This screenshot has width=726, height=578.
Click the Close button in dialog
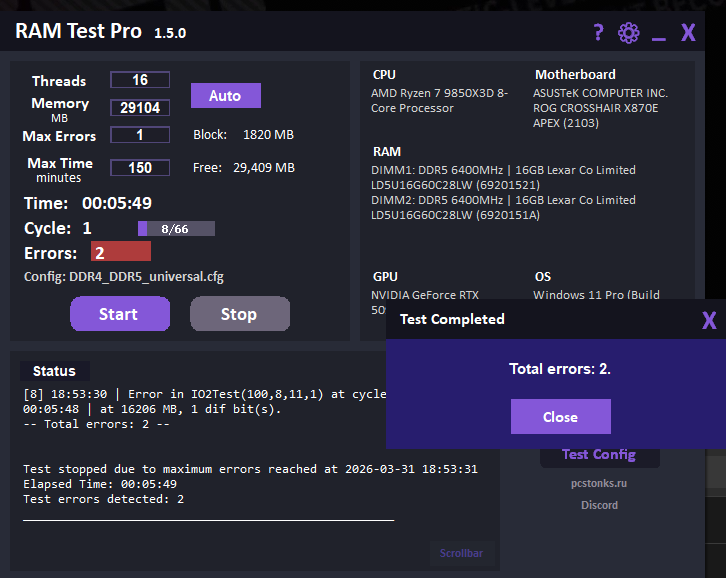561,416
